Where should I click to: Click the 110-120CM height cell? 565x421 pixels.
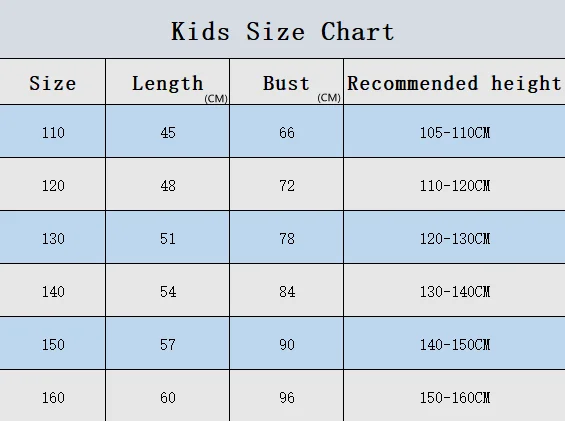(x=455, y=186)
